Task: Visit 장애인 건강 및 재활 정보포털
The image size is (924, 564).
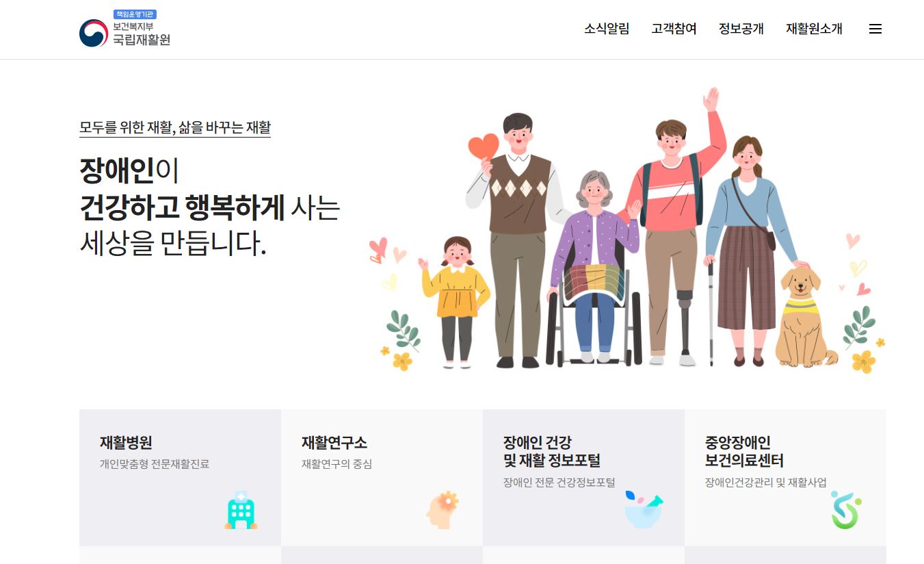Action: (552, 451)
